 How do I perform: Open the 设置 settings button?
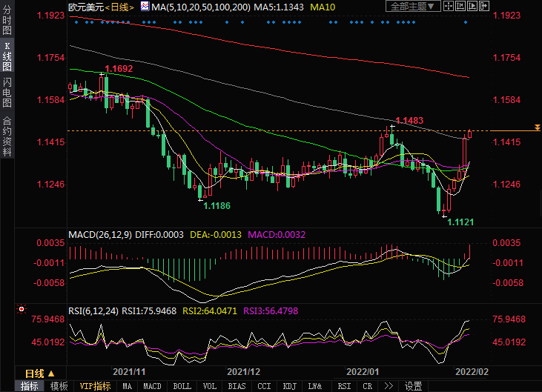click(x=413, y=386)
